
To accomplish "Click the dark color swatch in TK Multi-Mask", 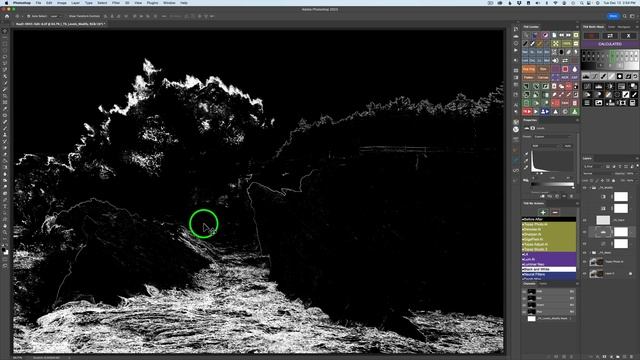I will (591, 36).
